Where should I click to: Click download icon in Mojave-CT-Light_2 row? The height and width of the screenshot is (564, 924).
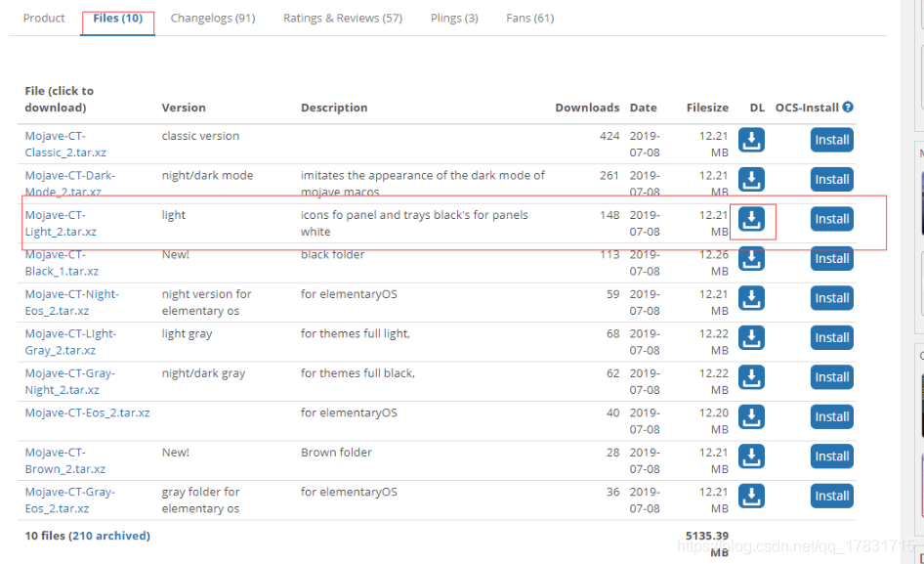pyautogui.click(x=751, y=219)
